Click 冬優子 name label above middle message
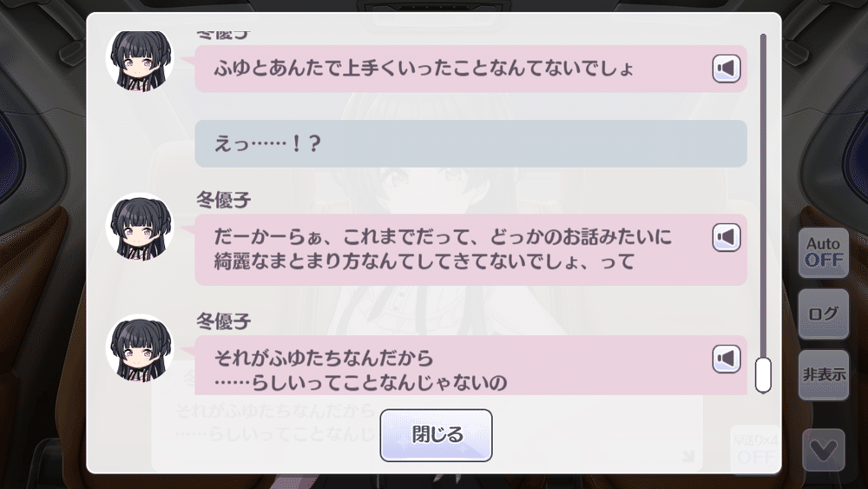Screen dimensions: 868x489 coord(224,200)
